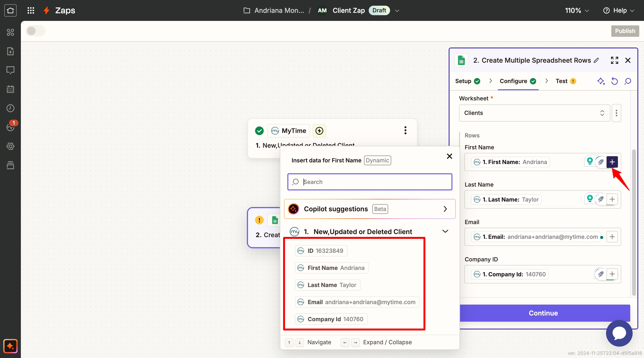Rename step with the pencil icon
Image resolution: width=644 pixels, height=358 pixels.
tap(597, 60)
